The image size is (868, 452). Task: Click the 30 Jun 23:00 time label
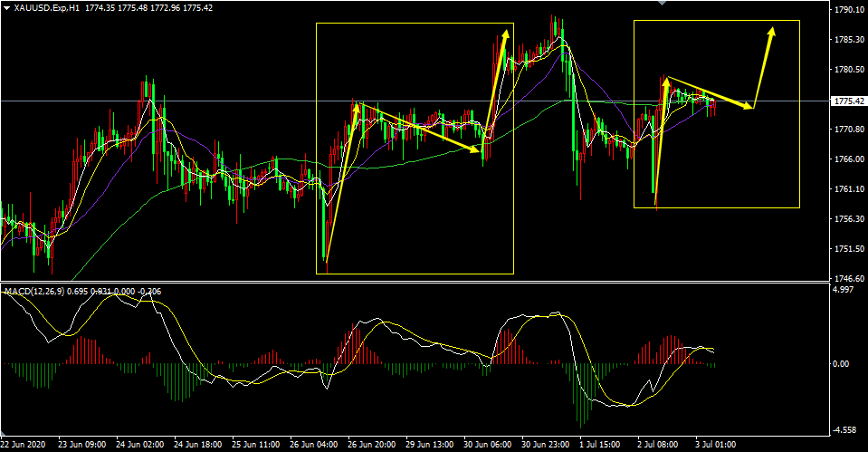545,444
